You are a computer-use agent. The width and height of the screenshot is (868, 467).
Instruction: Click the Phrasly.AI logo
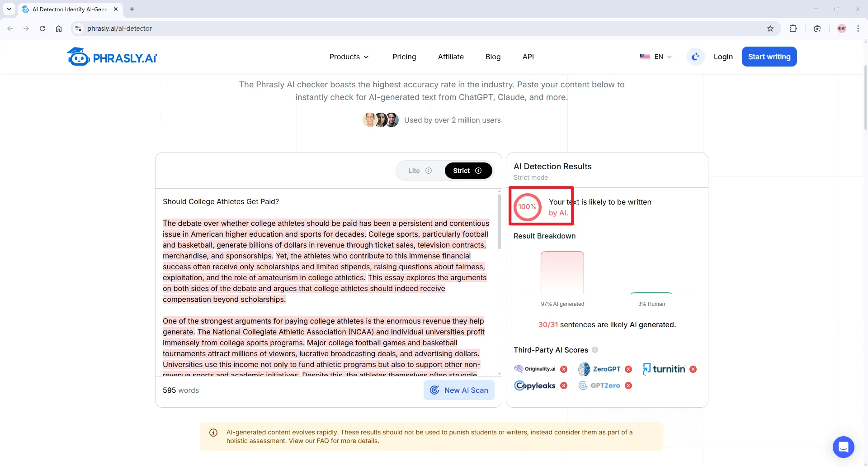(112, 57)
